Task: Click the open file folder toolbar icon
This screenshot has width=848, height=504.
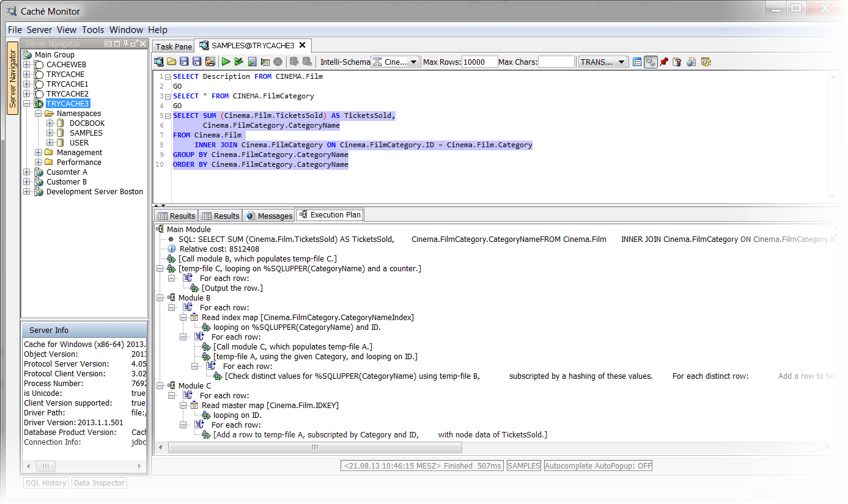Action: click(172, 62)
